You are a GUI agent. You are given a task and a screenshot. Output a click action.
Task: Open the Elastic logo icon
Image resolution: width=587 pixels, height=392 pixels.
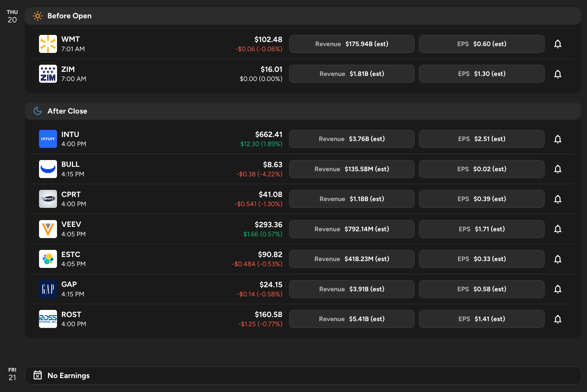[48, 259]
